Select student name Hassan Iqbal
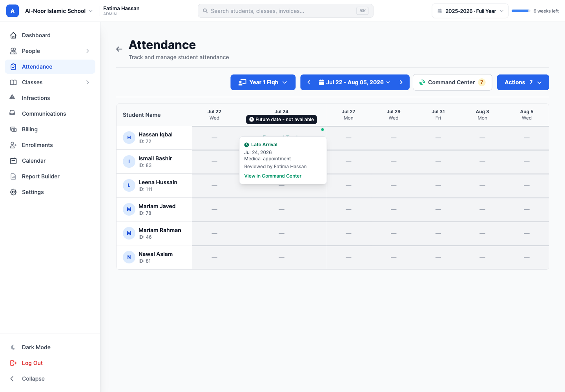 (155, 134)
